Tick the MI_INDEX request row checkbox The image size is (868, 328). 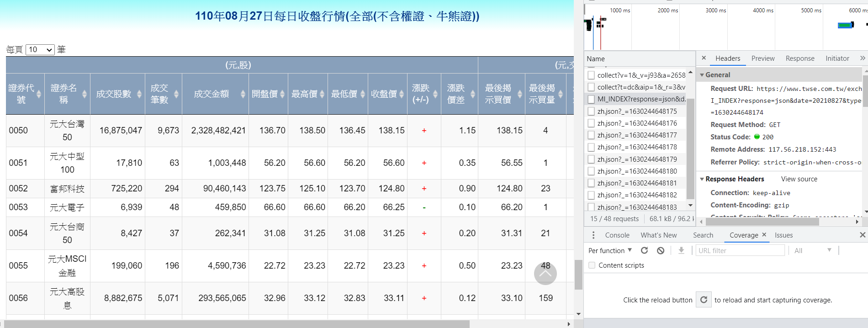tap(591, 99)
